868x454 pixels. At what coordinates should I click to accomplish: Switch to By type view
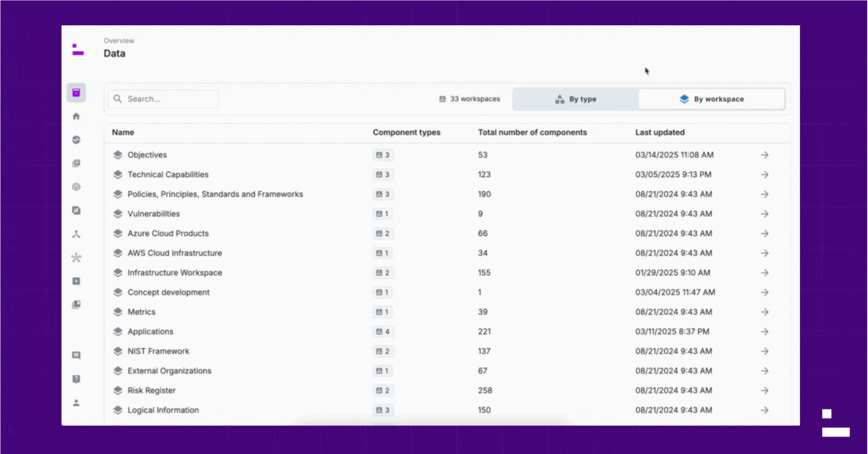(x=576, y=99)
